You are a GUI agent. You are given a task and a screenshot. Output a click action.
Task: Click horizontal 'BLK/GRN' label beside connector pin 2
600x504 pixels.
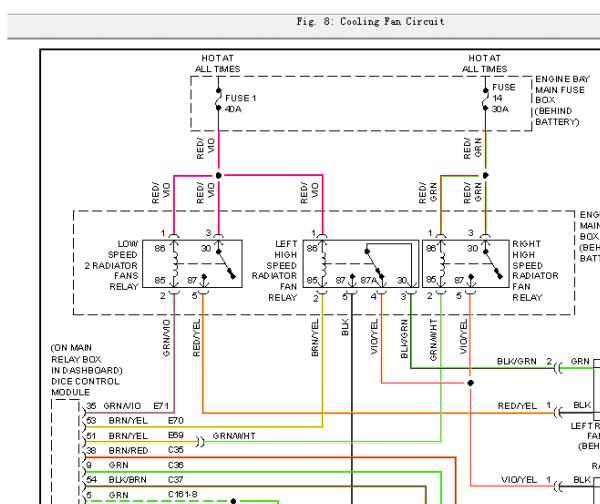pos(517,361)
